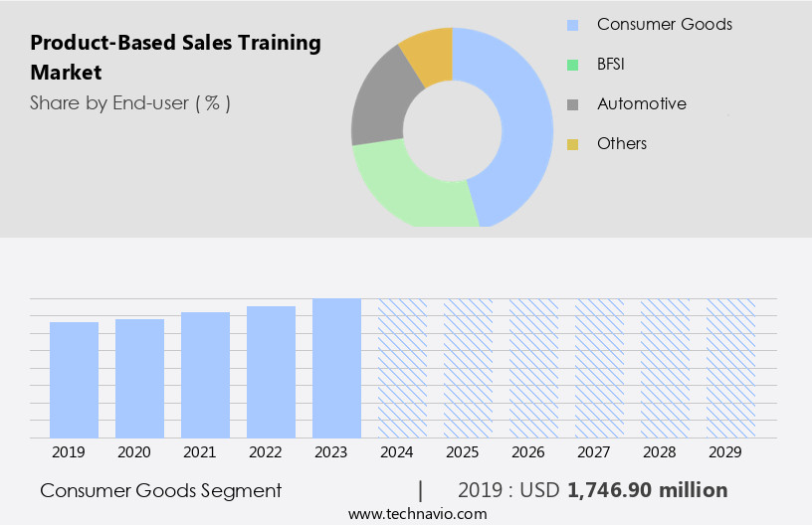Select the Automotive legend label
This screenshot has height=525, width=812.
(641, 103)
